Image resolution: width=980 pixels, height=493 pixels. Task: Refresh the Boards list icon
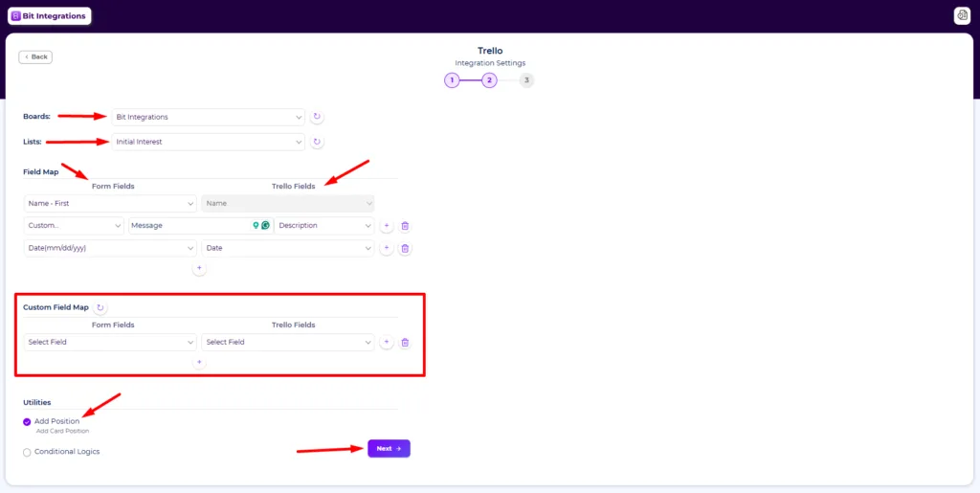[x=317, y=117]
